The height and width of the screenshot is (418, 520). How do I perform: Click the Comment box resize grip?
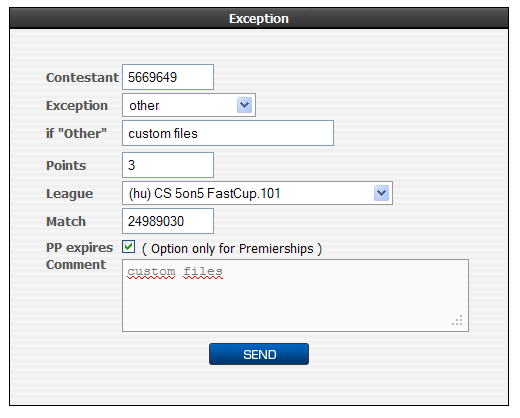coord(458,320)
